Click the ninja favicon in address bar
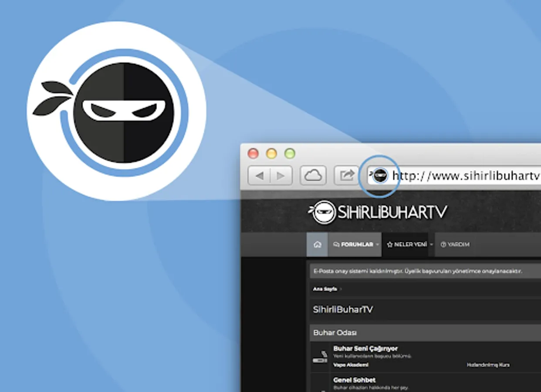 379,176
